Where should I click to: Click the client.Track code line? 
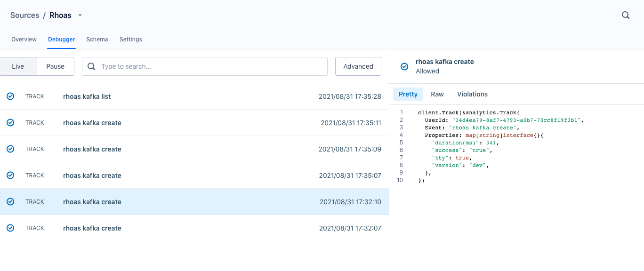470,112
